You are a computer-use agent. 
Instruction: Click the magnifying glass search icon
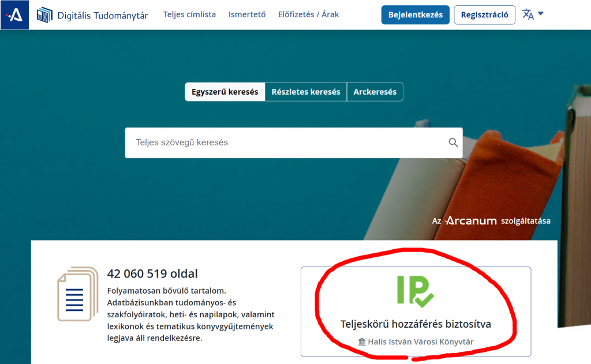(x=453, y=142)
